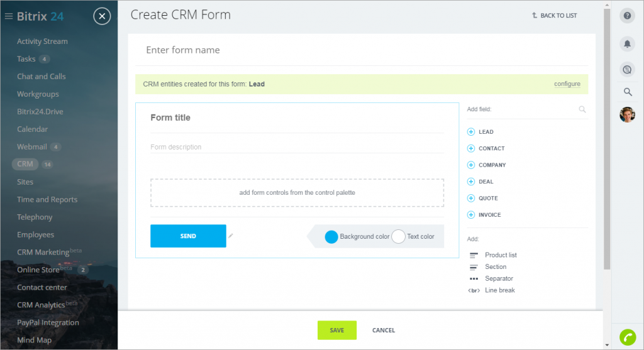
Task: Open Tasks in sidebar
Action: tap(26, 59)
